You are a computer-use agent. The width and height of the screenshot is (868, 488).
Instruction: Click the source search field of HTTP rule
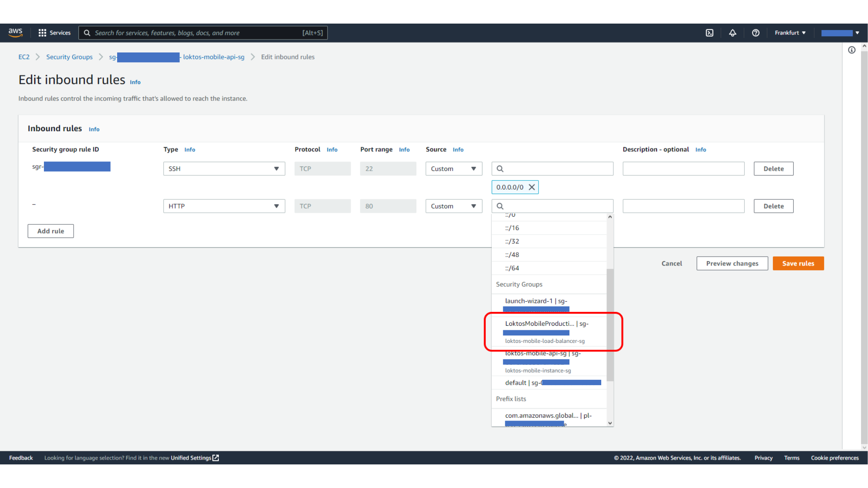click(x=552, y=206)
